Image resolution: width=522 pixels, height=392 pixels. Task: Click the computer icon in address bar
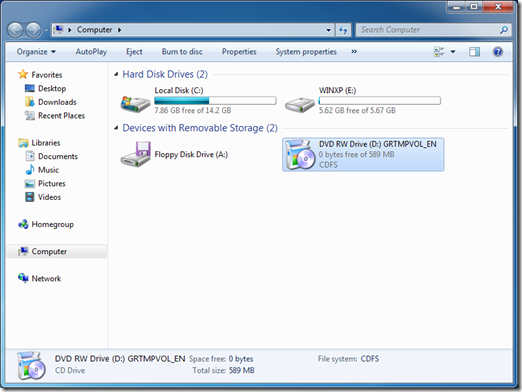59,30
